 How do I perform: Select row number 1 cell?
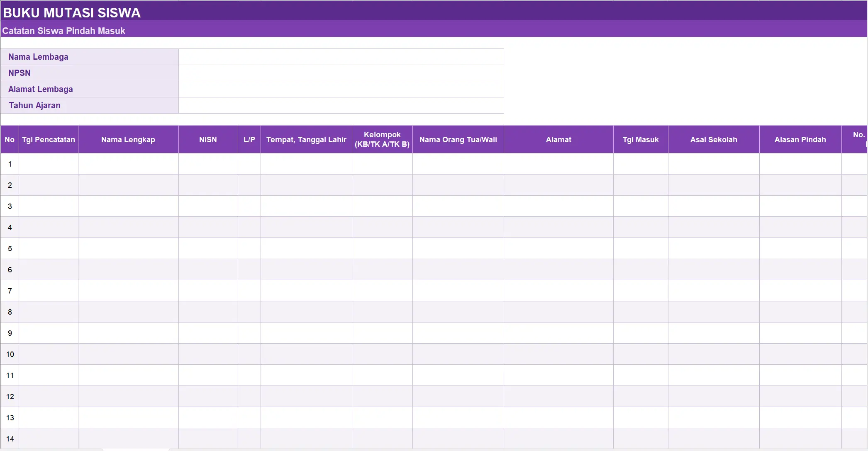tap(10, 164)
